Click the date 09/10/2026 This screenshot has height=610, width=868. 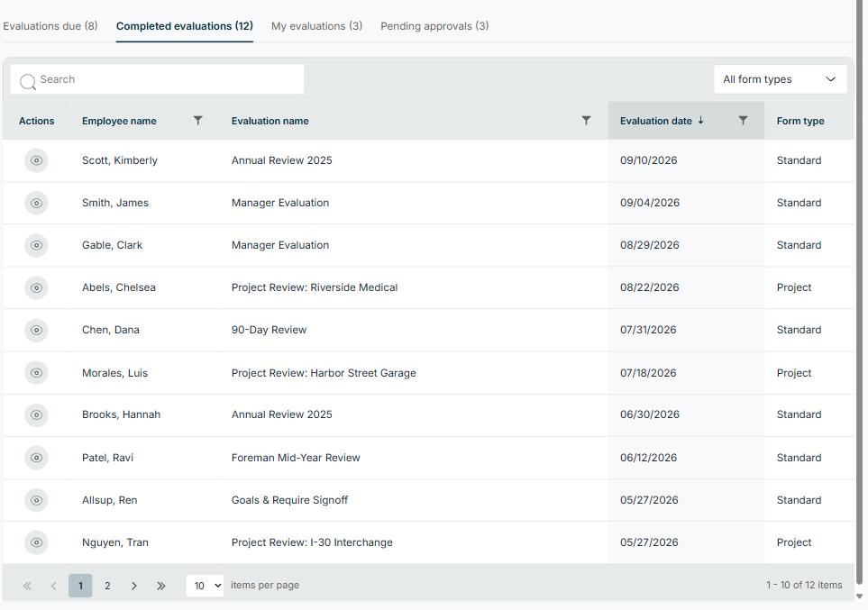649,160
